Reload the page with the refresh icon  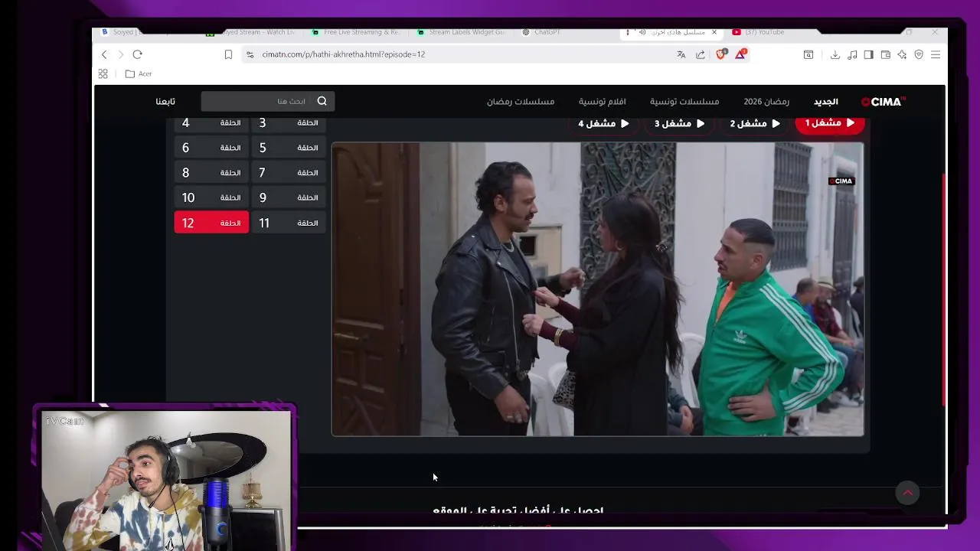point(137,54)
